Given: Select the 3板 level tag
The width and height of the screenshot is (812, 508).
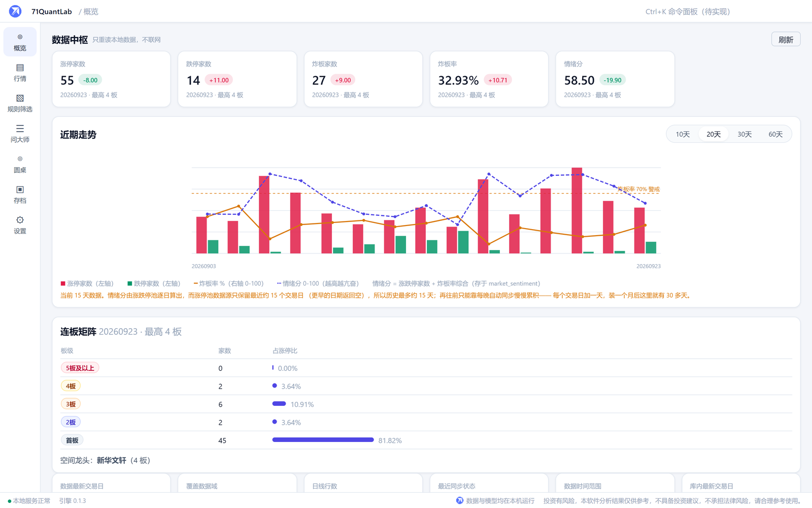Looking at the screenshot, I should click(x=71, y=404).
